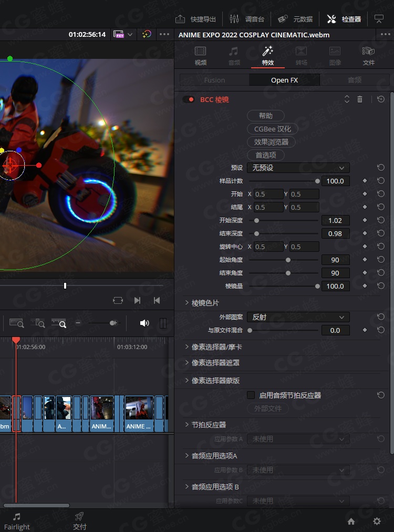The image size is (394, 532).
Task: Open the 外部图案 反射 dropdown
Action: 298,317
